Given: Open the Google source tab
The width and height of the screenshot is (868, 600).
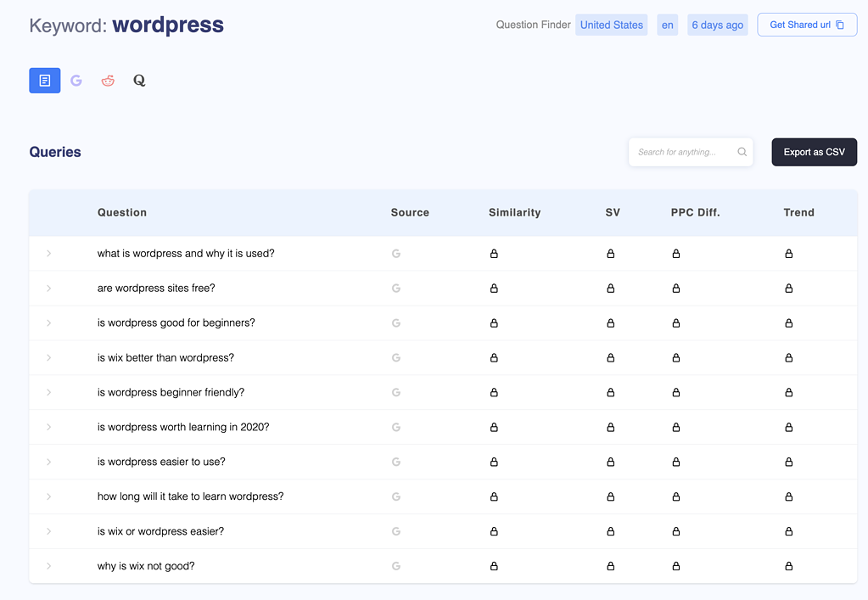Looking at the screenshot, I should pos(76,81).
